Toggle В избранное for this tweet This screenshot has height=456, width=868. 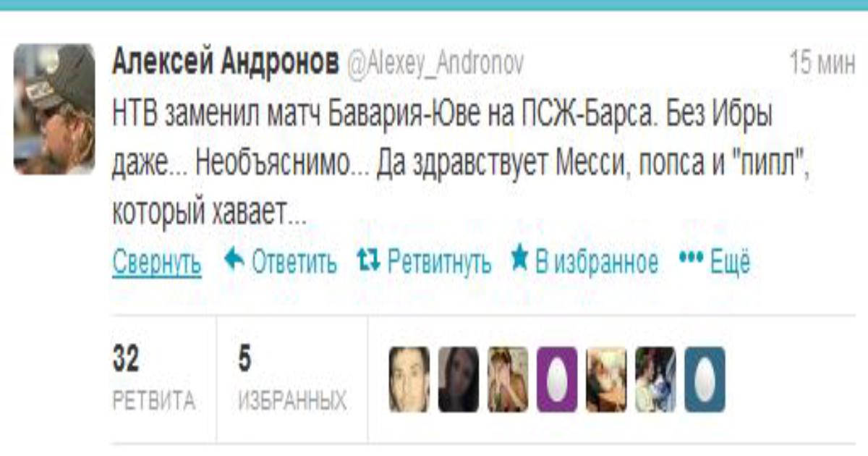pos(597,261)
